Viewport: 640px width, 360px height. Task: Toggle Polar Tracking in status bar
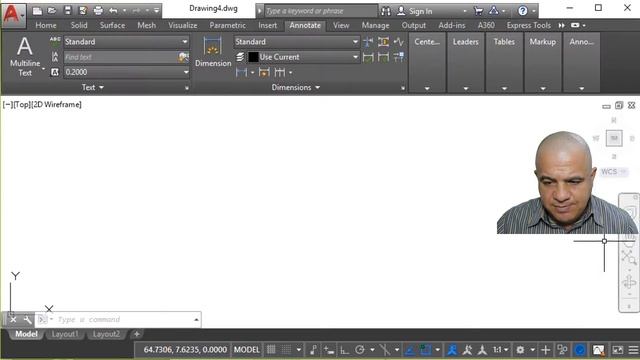(360, 350)
